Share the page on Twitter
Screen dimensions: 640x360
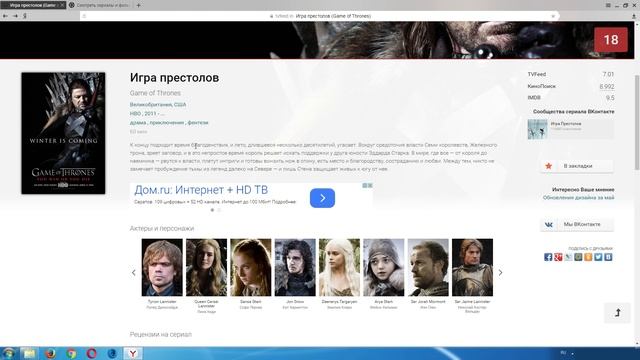[x=598, y=257]
